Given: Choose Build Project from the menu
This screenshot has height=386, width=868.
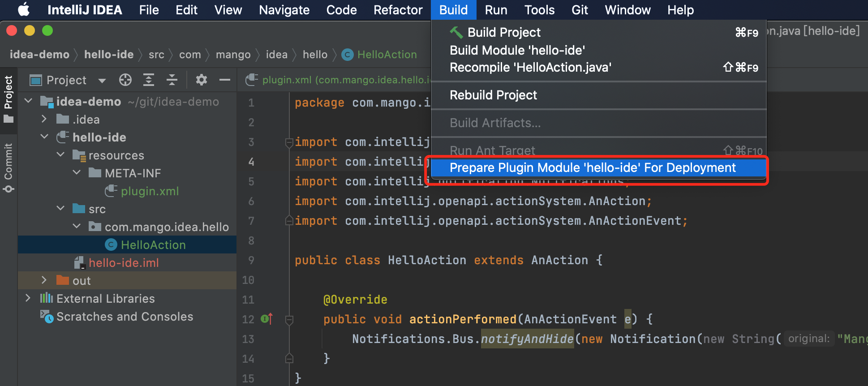Looking at the screenshot, I should (599, 32).
